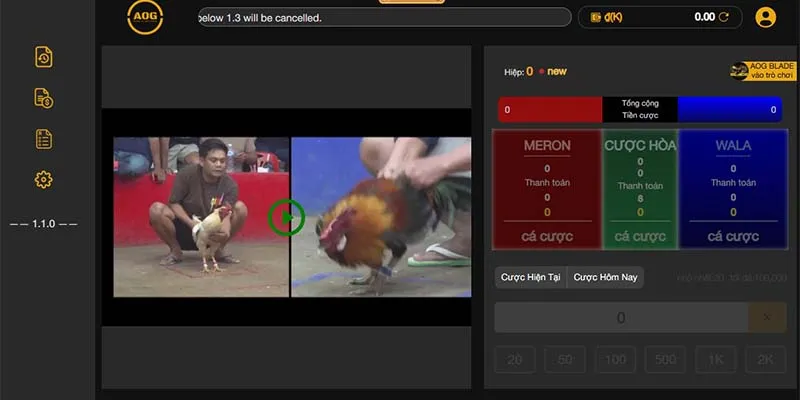Click the bet amount input field
Viewport: 800px width, 400px height.
click(620, 318)
